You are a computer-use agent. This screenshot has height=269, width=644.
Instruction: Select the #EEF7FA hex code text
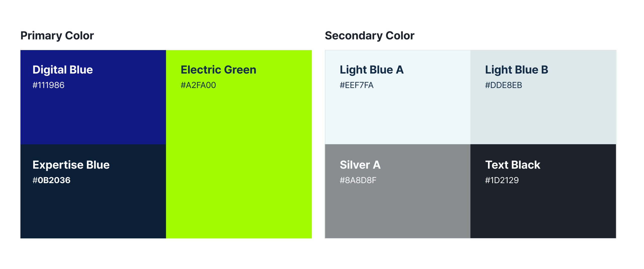point(356,85)
